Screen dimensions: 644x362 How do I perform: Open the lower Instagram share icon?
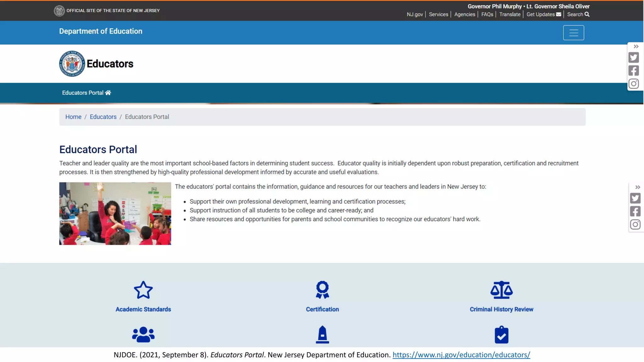pos(635,225)
